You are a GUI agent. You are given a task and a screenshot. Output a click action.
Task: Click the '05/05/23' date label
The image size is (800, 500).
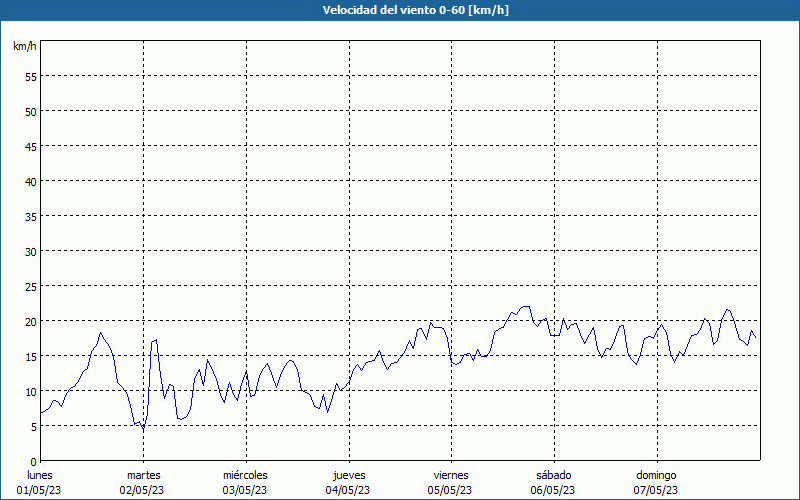pyautogui.click(x=450, y=490)
